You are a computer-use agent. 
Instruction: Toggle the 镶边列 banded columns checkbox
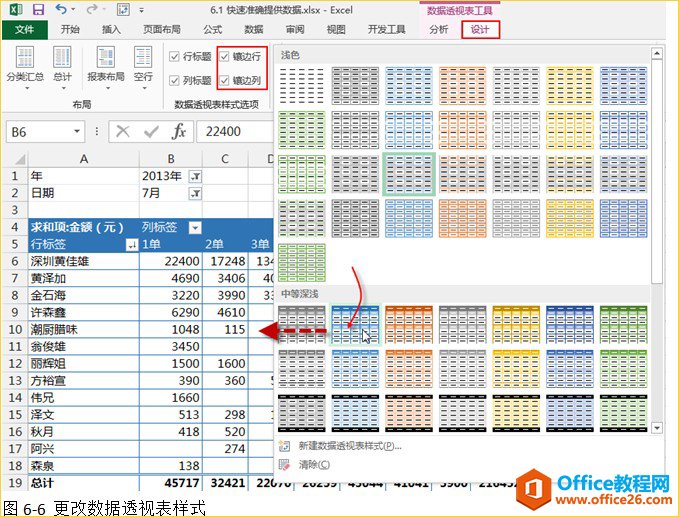pyautogui.click(x=224, y=80)
